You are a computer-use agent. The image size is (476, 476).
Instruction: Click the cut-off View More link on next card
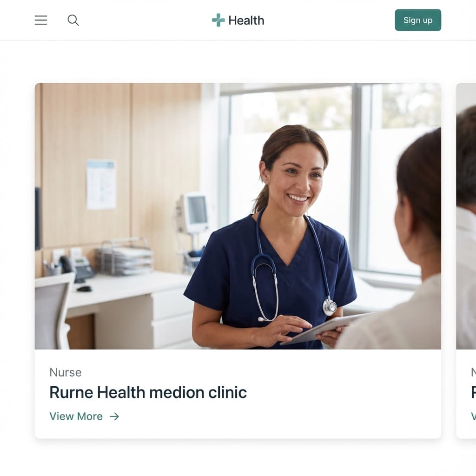pyautogui.click(x=474, y=416)
